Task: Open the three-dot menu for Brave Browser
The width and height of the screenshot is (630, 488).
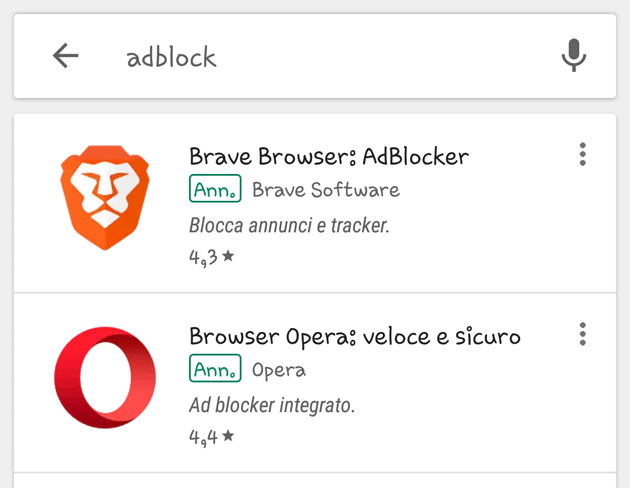Action: [582, 155]
